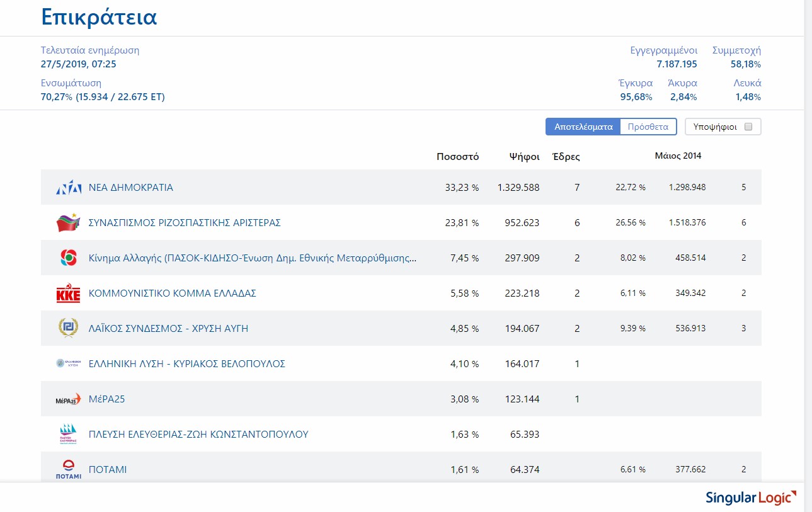This screenshot has height=512, width=812.
Task: Open the ΝΕΑ ΔΗΜΟΚΡΑΤΙΑ party link
Action: click(131, 188)
